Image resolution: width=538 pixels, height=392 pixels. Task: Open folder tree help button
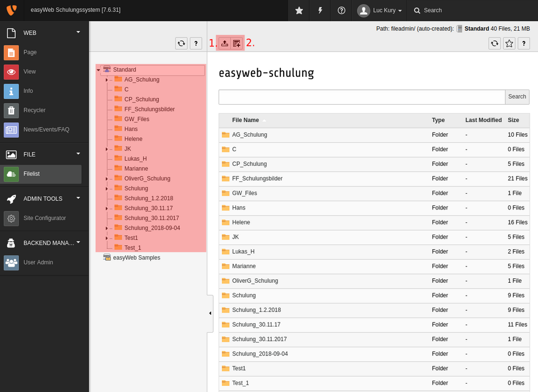point(196,43)
